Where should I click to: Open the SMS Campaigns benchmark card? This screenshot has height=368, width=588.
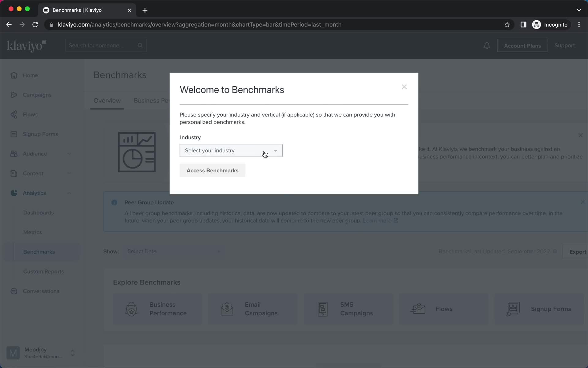pyautogui.click(x=348, y=309)
